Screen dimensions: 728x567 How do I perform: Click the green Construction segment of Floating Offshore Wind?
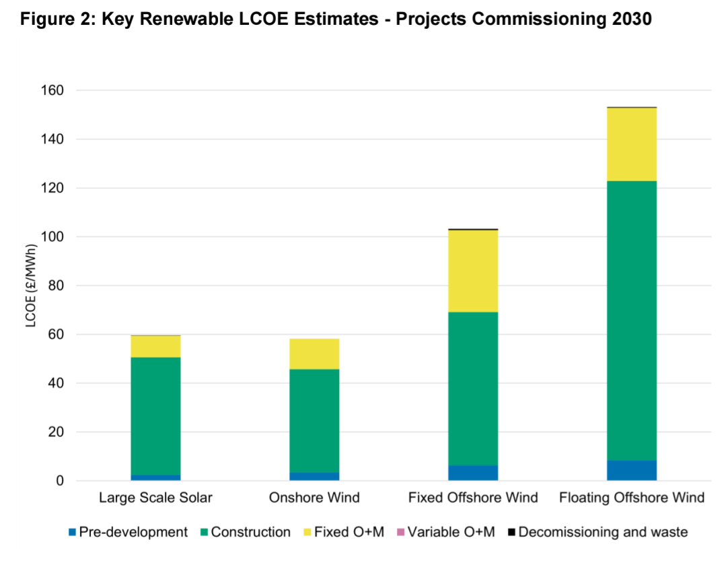632,320
